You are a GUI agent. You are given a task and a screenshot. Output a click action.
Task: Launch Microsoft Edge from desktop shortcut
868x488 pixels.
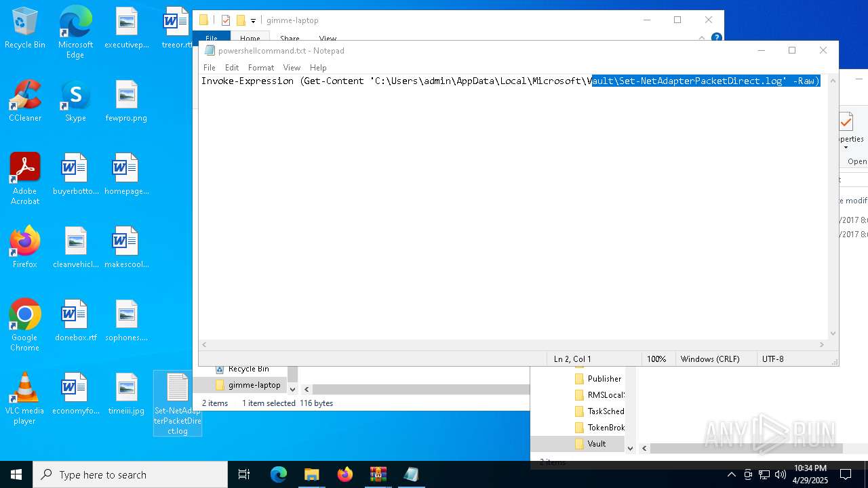tap(75, 33)
